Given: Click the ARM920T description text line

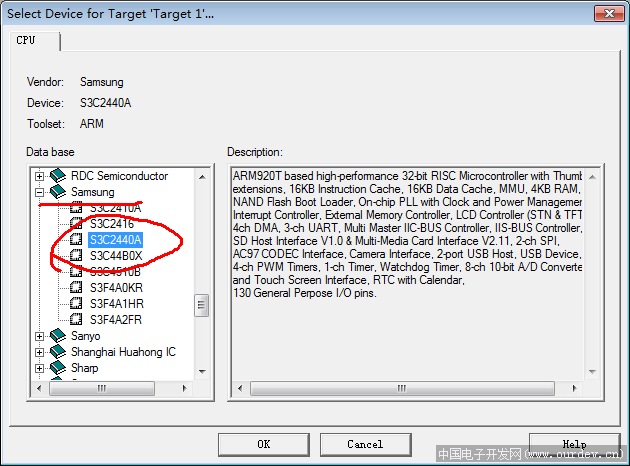Looking at the screenshot, I should pos(407,176).
